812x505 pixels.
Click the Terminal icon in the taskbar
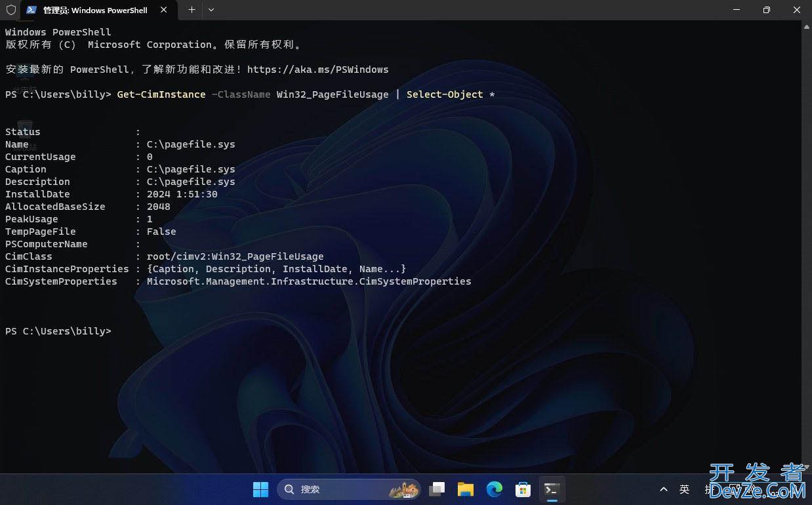[x=552, y=489]
